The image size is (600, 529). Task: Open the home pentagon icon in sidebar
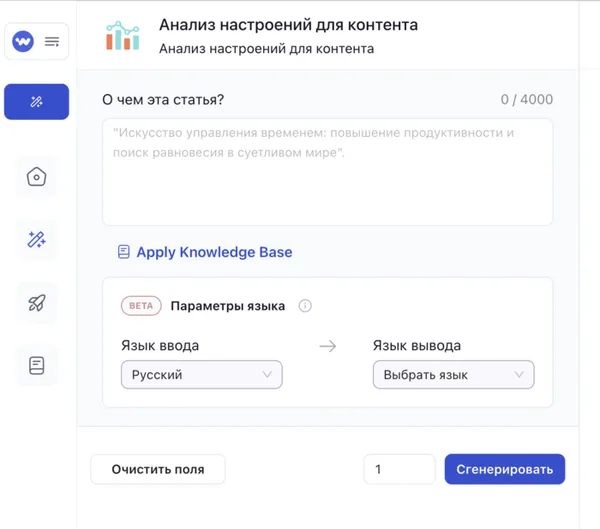click(x=36, y=177)
